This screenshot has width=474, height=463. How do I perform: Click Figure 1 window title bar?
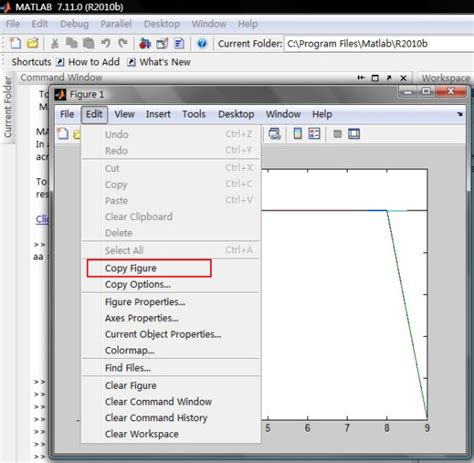227,94
